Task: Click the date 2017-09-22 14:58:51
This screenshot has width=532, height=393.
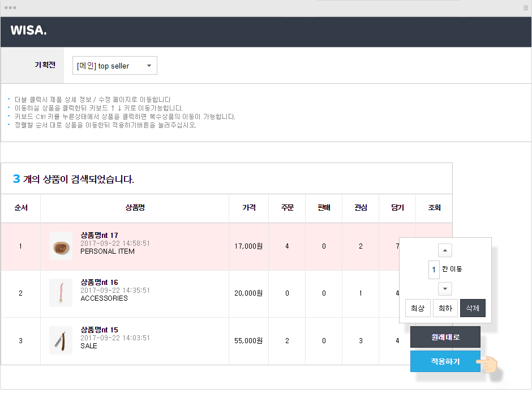Action: coord(115,244)
